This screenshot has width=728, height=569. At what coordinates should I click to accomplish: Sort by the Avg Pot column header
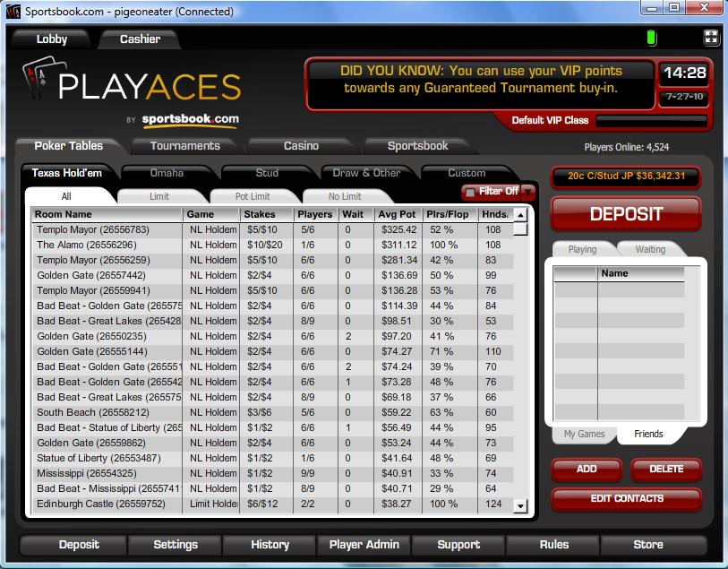point(398,214)
